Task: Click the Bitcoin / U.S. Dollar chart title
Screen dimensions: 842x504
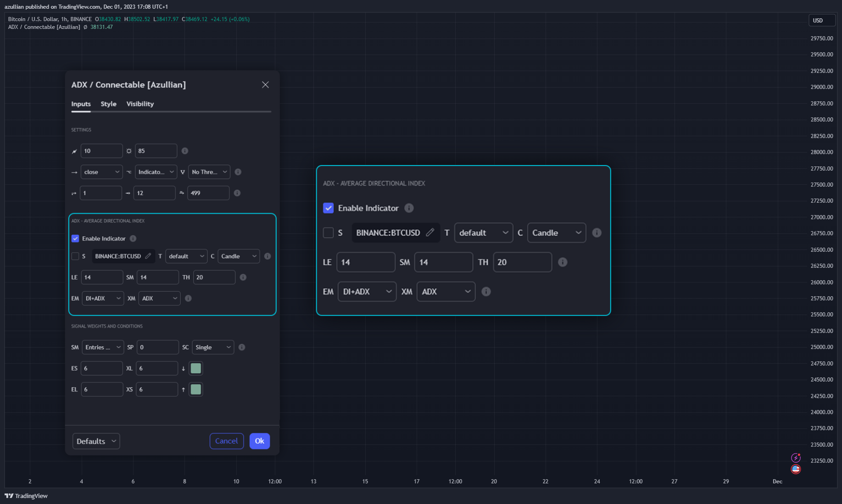Action: (x=50, y=19)
